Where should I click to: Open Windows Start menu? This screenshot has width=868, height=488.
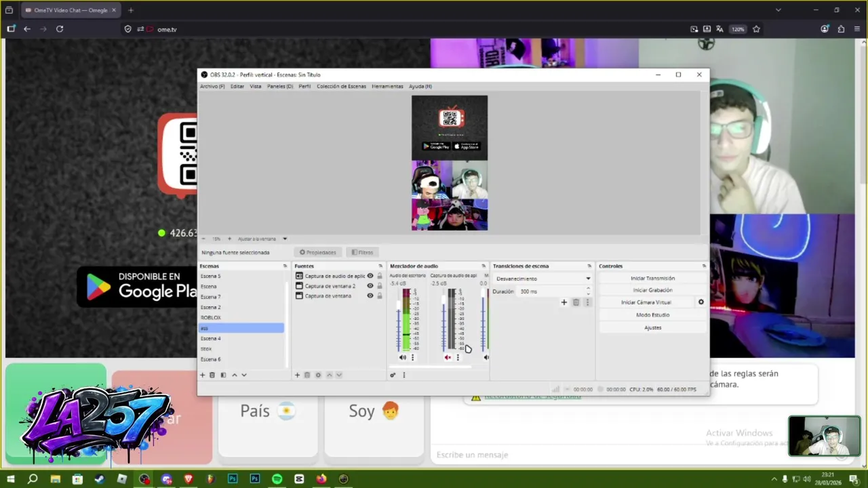click(10, 479)
